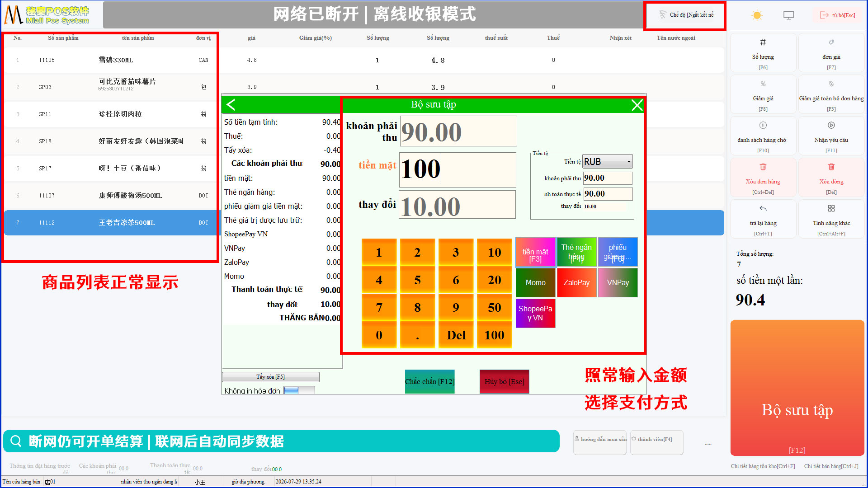Click the search bar magnifier icon
This screenshot has height=488, width=868.
[x=16, y=441]
